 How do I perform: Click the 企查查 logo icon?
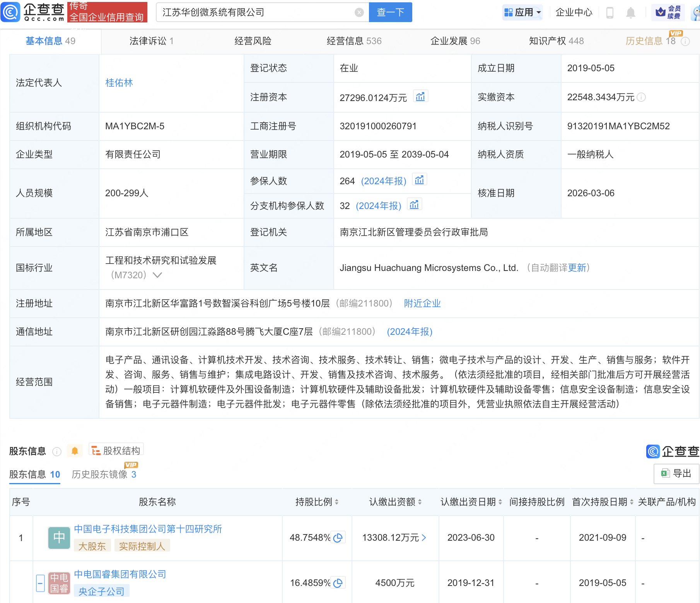coord(11,12)
